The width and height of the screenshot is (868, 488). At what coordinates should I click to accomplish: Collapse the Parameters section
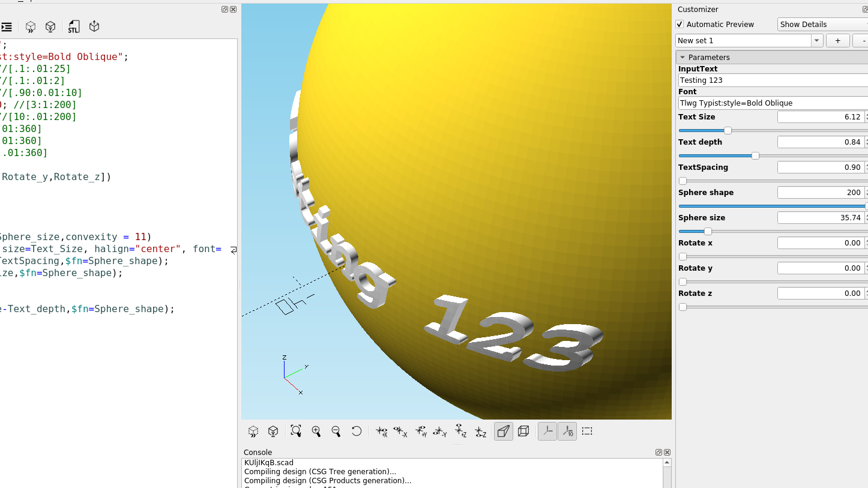[683, 56]
